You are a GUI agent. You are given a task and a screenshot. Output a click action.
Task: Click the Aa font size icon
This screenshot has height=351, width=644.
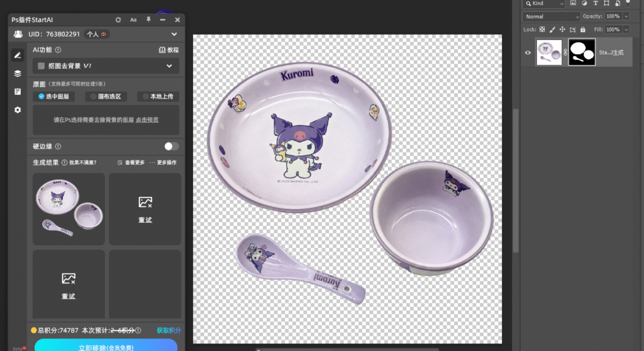tap(133, 19)
